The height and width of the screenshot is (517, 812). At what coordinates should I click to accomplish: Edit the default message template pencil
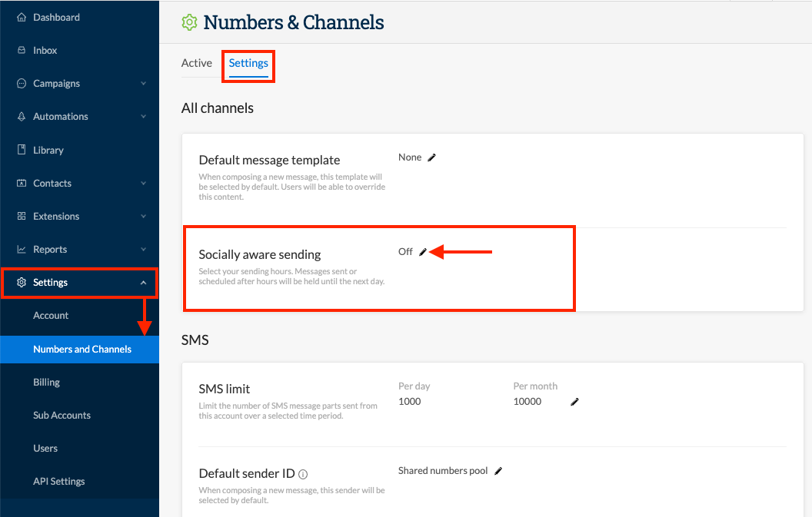point(432,157)
